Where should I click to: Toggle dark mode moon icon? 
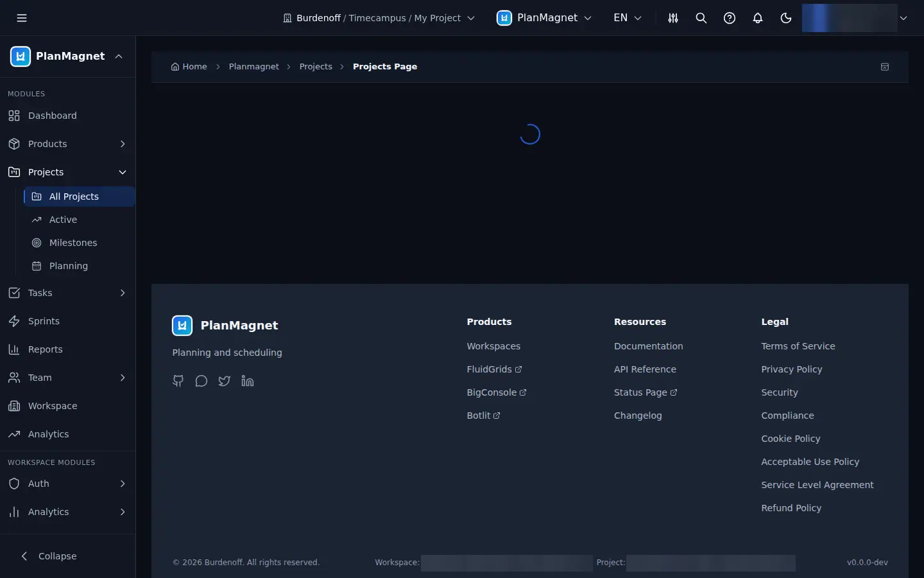[786, 18]
